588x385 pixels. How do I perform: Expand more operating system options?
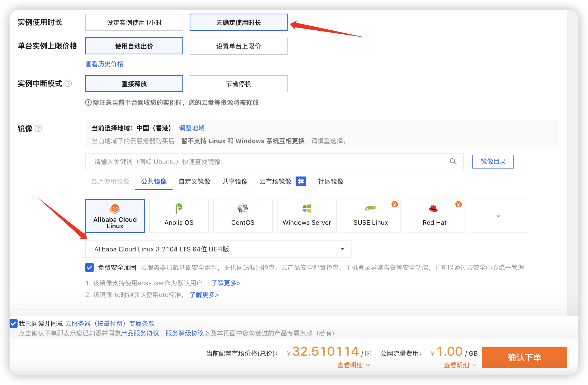point(499,216)
